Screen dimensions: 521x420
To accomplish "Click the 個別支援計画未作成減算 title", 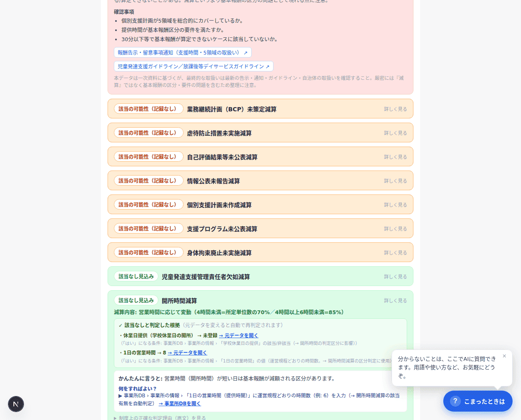I will (219, 205).
